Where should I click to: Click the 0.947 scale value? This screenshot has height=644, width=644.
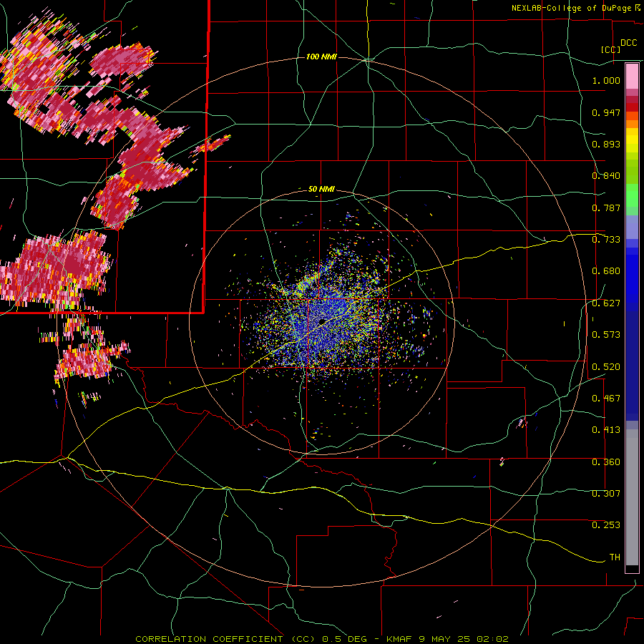click(606, 112)
